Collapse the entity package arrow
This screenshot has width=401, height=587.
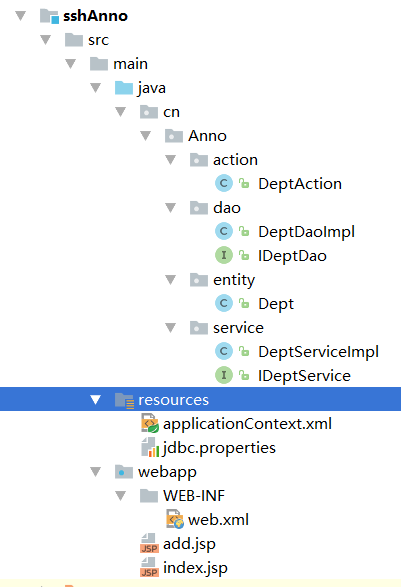(171, 280)
